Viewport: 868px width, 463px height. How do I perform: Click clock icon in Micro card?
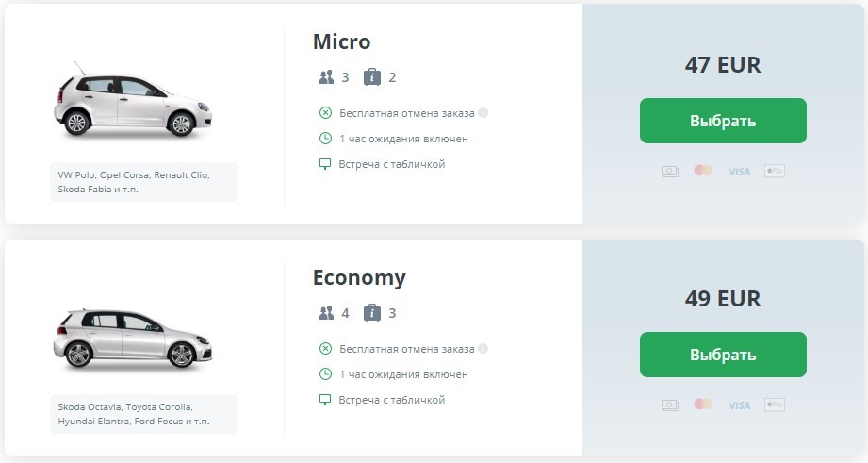pyautogui.click(x=325, y=139)
